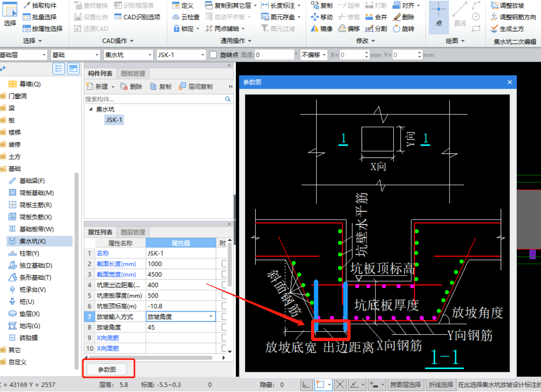Tick the checkbox in 放坡角度 row
Image resolution: width=541 pixels, height=392 pixels.
pos(224,327)
